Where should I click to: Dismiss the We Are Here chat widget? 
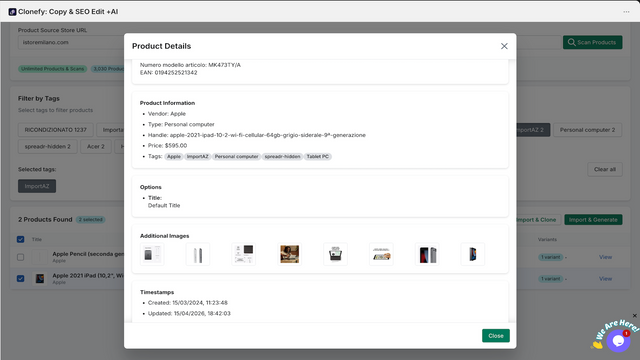click(x=635, y=316)
